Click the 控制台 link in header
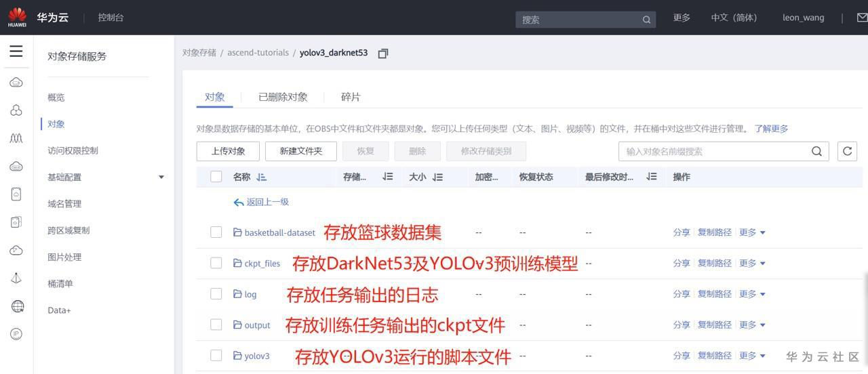The height and width of the screenshot is (374, 868). pyautogui.click(x=111, y=18)
